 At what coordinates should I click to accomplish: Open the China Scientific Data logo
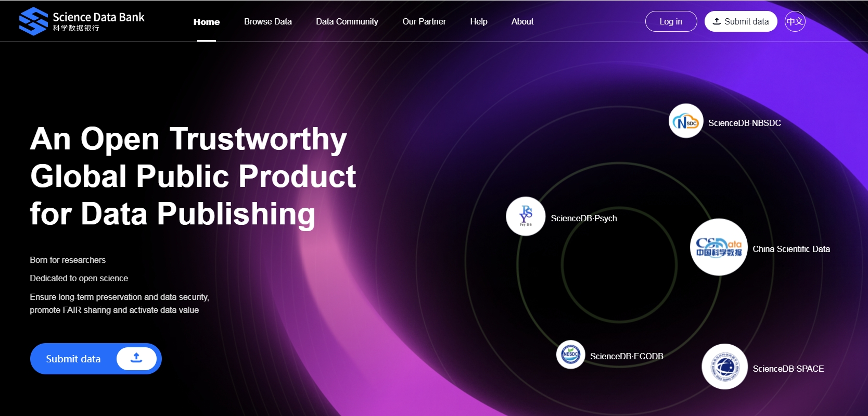[x=719, y=247]
